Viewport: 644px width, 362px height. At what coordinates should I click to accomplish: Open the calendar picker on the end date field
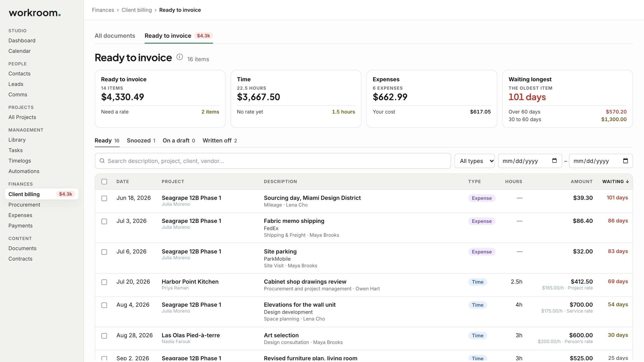coord(625,161)
